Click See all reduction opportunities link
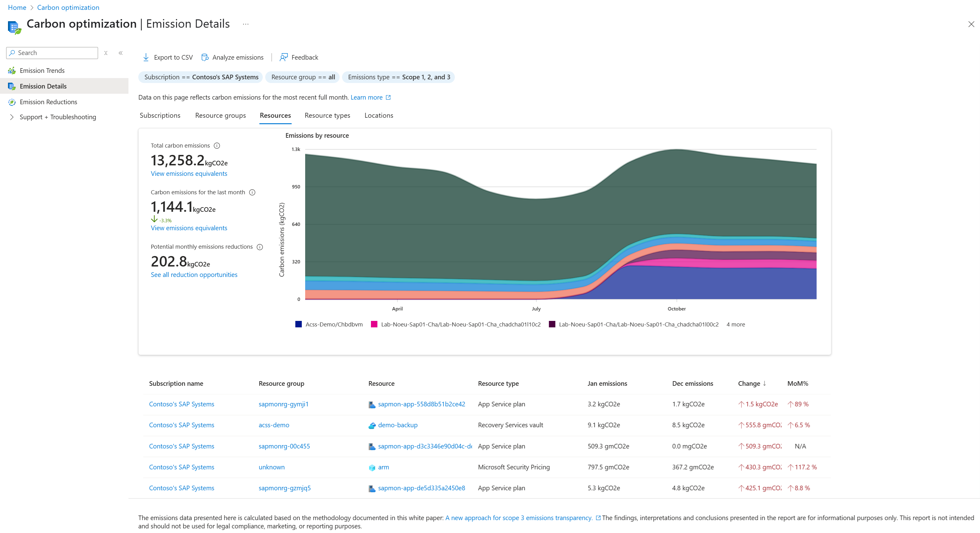This screenshot has height=533, width=980. (194, 275)
